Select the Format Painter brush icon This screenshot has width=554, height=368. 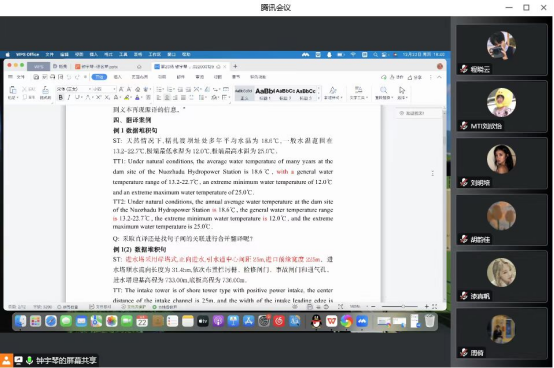tap(45, 93)
